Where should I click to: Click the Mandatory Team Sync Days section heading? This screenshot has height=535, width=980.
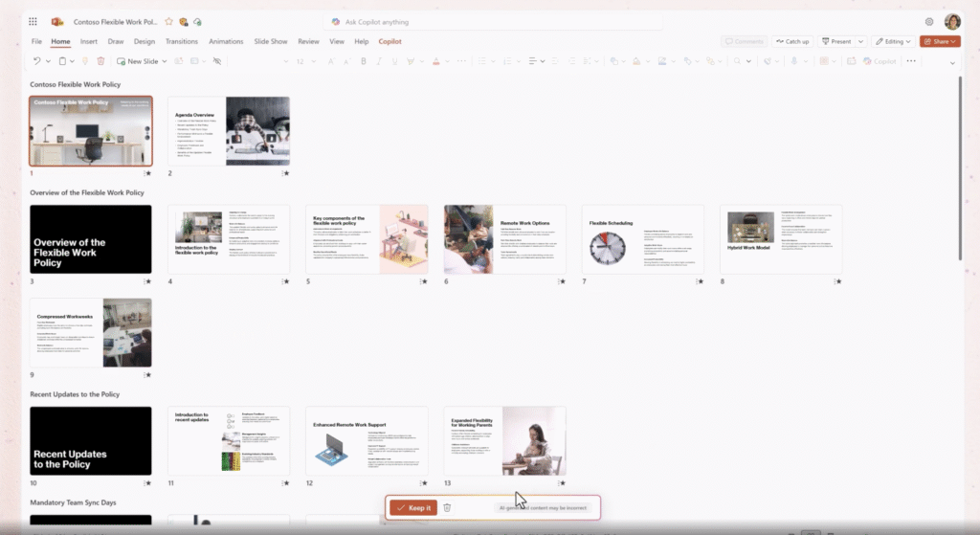(73, 502)
